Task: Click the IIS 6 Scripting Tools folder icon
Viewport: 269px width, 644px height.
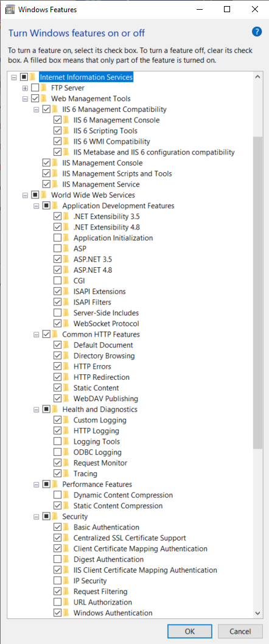Action: (66, 131)
